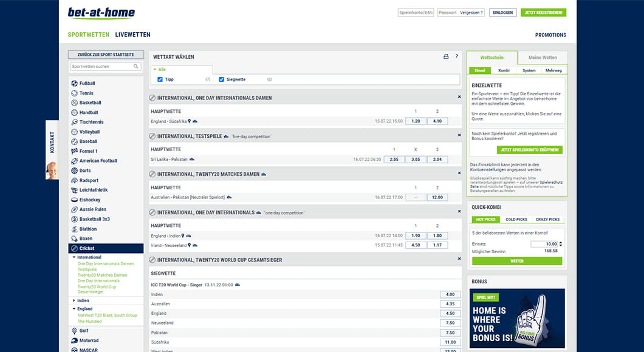The image size is (644, 352).
Task: Select the Formel 1 flag icon
Action: pyautogui.click(x=74, y=151)
